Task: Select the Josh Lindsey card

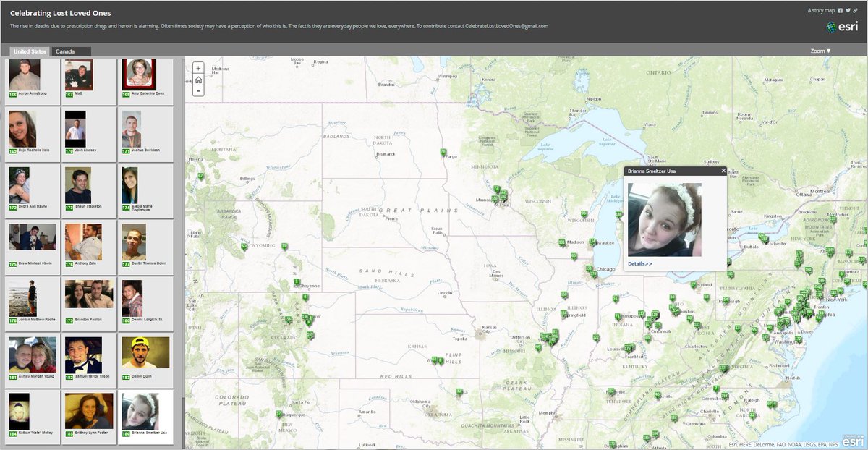Action: [x=89, y=134]
